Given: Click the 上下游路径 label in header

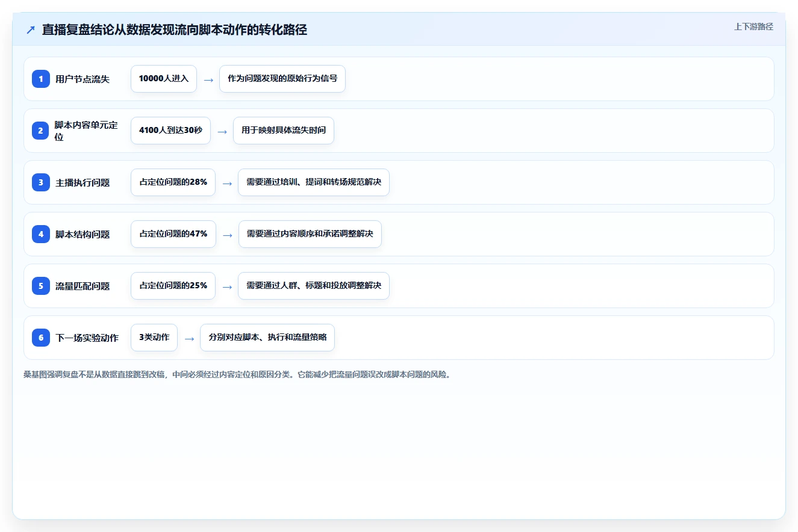Looking at the screenshot, I should pyautogui.click(x=753, y=26).
